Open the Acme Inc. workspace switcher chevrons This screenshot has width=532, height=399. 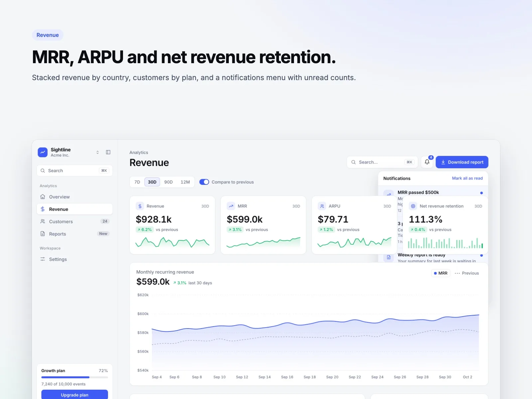(x=97, y=152)
